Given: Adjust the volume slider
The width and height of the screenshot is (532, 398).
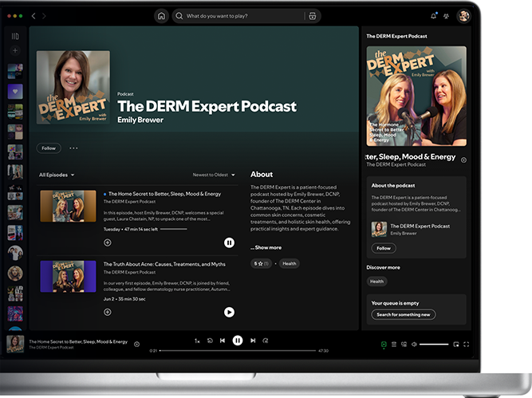Looking at the screenshot, I should coord(434,345).
